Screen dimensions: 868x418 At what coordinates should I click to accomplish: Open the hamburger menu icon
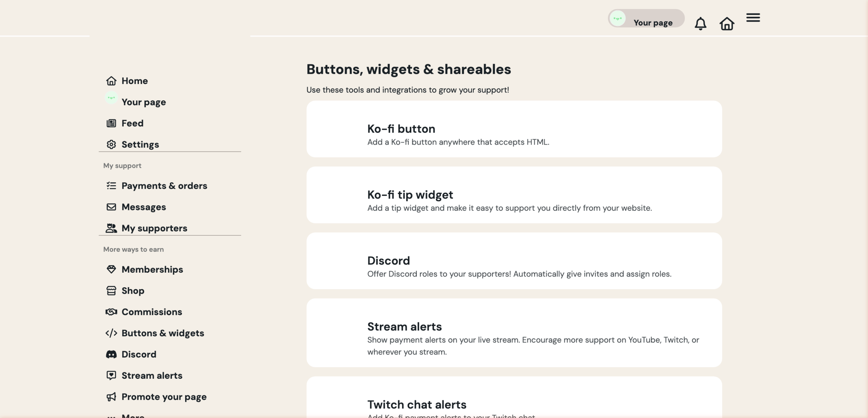[753, 18]
